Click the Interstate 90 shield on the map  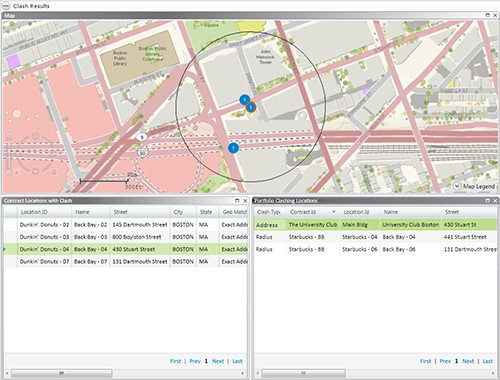pos(143,153)
